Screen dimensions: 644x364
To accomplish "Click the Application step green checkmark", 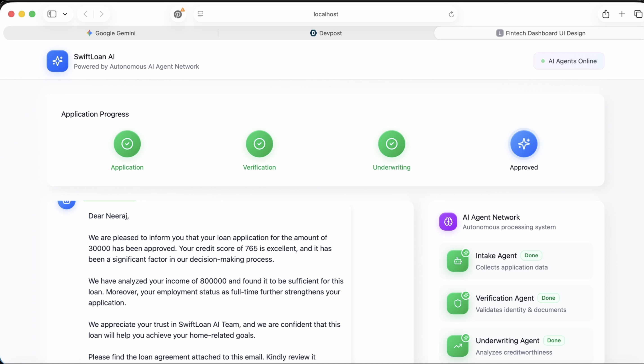I will pos(127,144).
